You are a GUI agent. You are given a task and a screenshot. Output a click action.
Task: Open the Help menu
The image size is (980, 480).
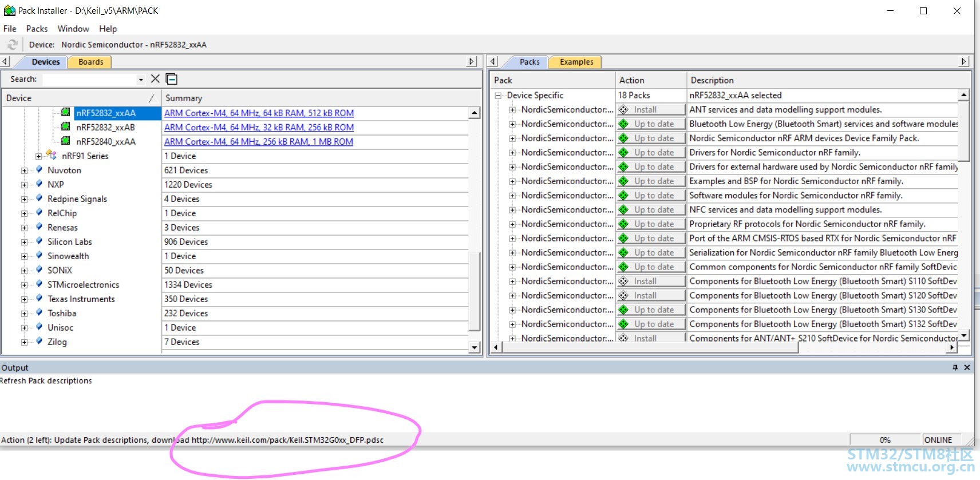pyautogui.click(x=108, y=29)
